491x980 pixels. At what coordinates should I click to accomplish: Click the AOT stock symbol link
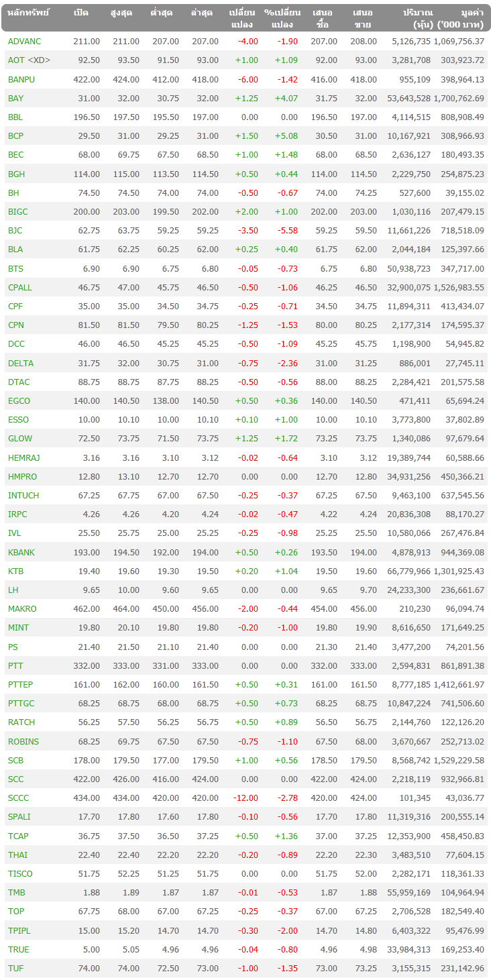[x=16, y=60]
